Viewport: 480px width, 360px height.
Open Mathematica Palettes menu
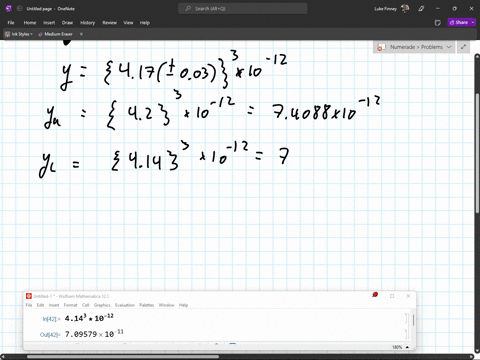click(x=147, y=305)
